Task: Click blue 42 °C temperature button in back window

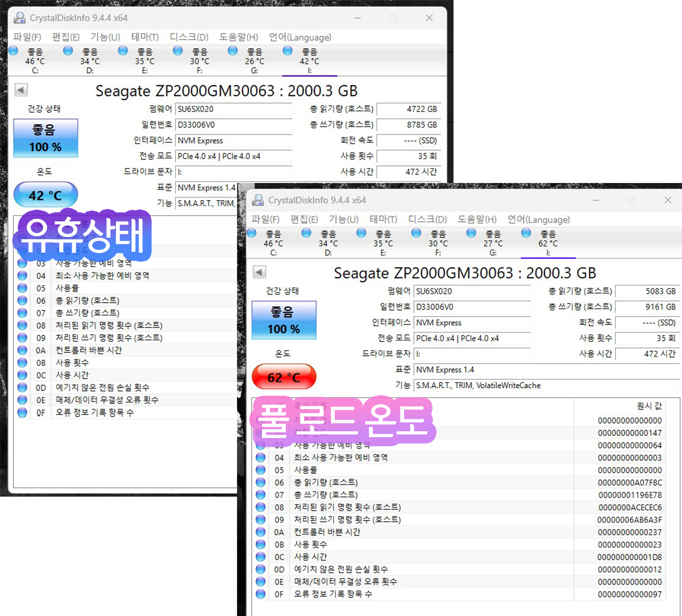Action: point(45,195)
